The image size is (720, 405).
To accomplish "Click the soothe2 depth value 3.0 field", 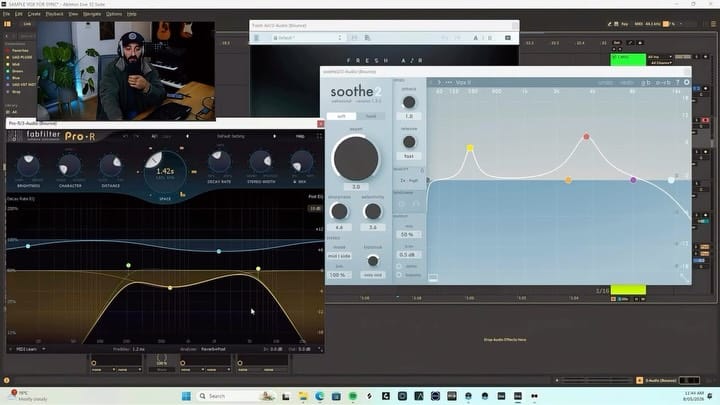I will point(356,187).
